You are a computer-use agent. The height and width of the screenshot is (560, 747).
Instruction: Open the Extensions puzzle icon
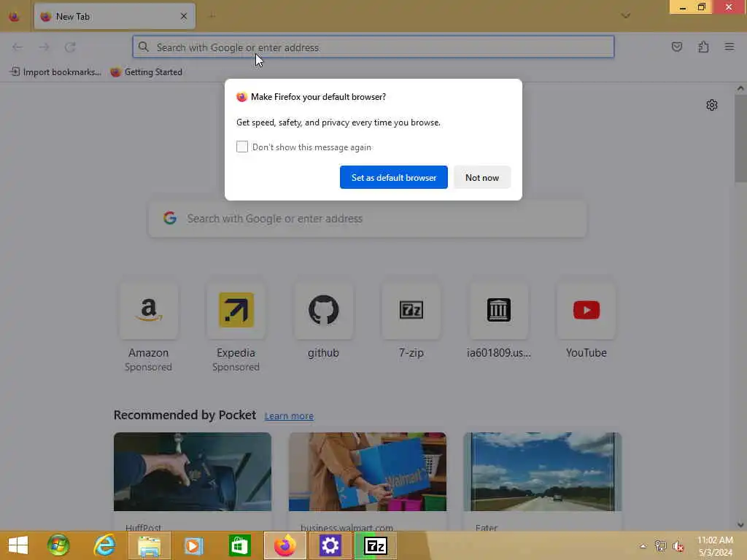point(703,47)
